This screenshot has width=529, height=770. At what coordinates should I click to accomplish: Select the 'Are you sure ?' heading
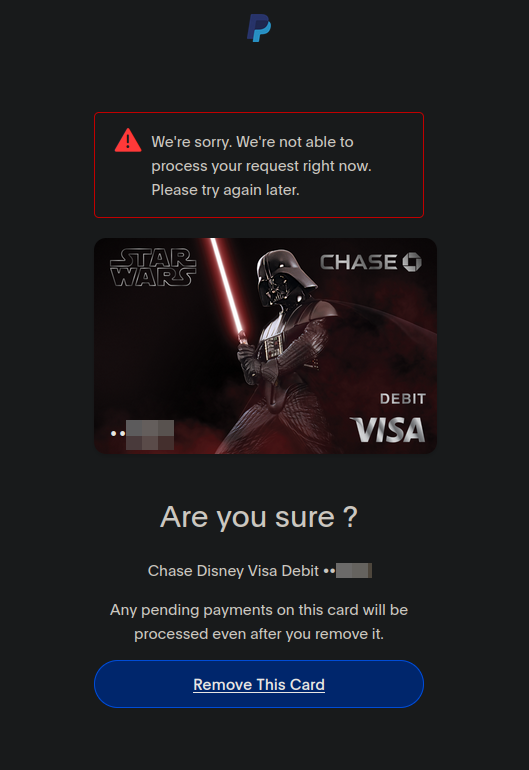point(259,517)
